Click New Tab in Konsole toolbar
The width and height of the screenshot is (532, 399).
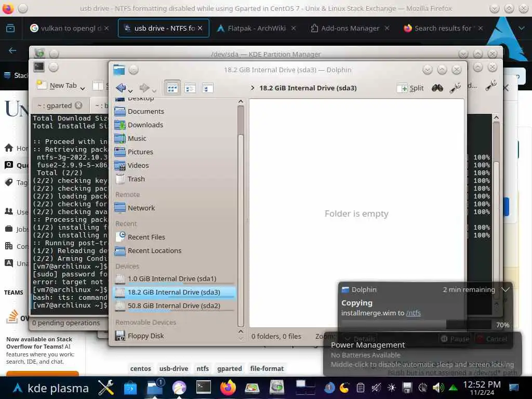click(57, 86)
